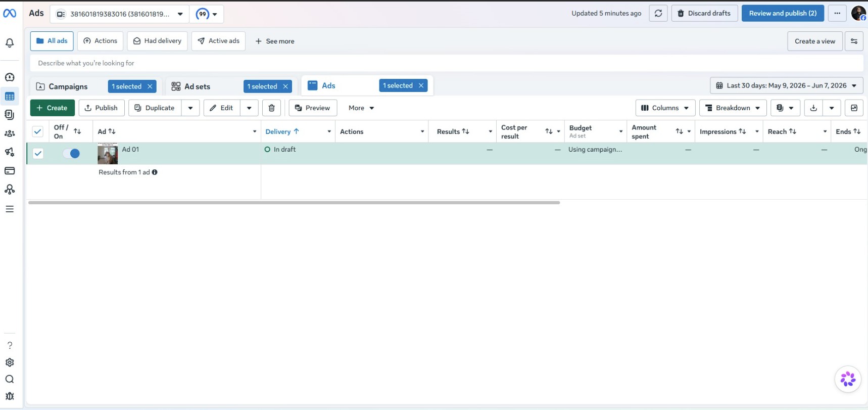Click the export download icon
The image size is (868, 410).
pyautogui.click(x=813, y=108)
